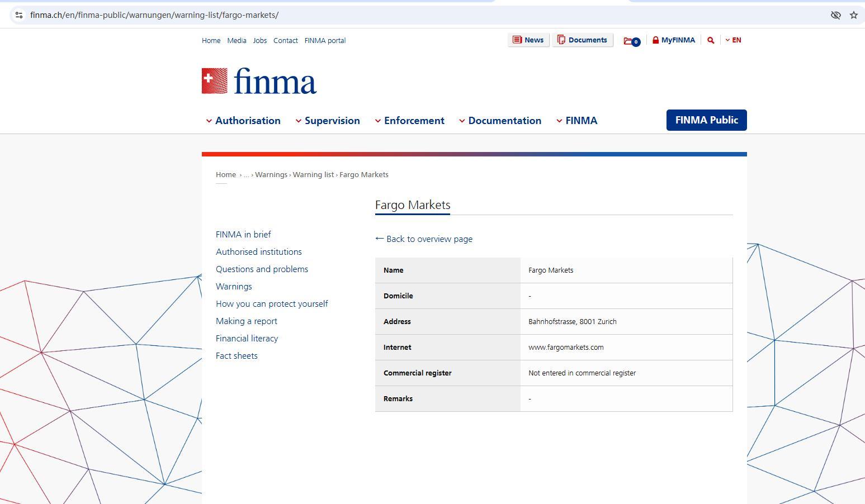865x504 pixels.
Task: Click the Remarks row label
Action: [x=398, y=399]
